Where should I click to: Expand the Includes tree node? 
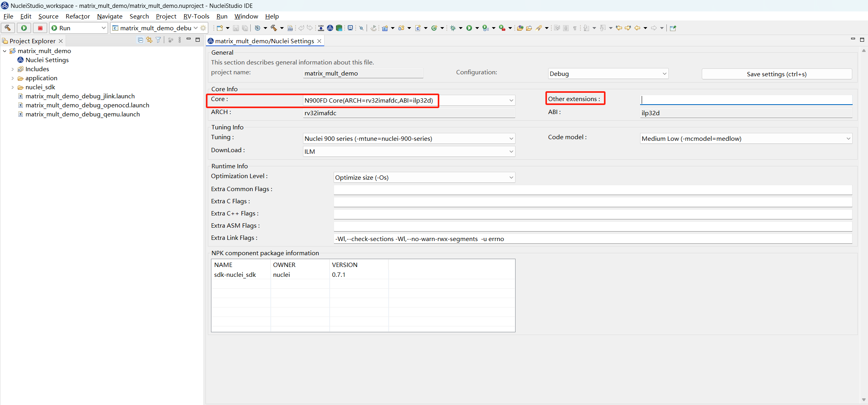coord(13,69)
